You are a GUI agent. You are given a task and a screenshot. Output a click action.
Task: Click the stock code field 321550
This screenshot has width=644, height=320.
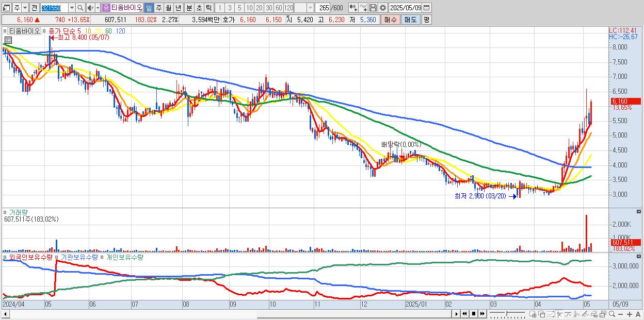tap(55, 8)
